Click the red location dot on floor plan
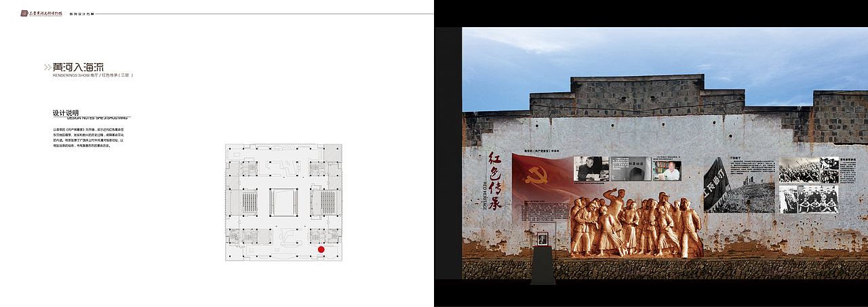The width and height of the screenshot is (868, 307). pos(322,250)
